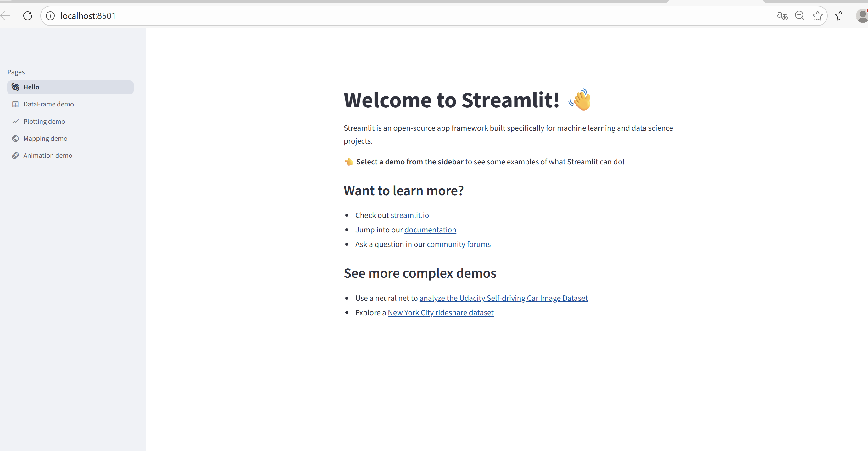Click the line chart icon for Plotting demo
The height and width of the screenshot is (451, 868).
tap(15, 122)
